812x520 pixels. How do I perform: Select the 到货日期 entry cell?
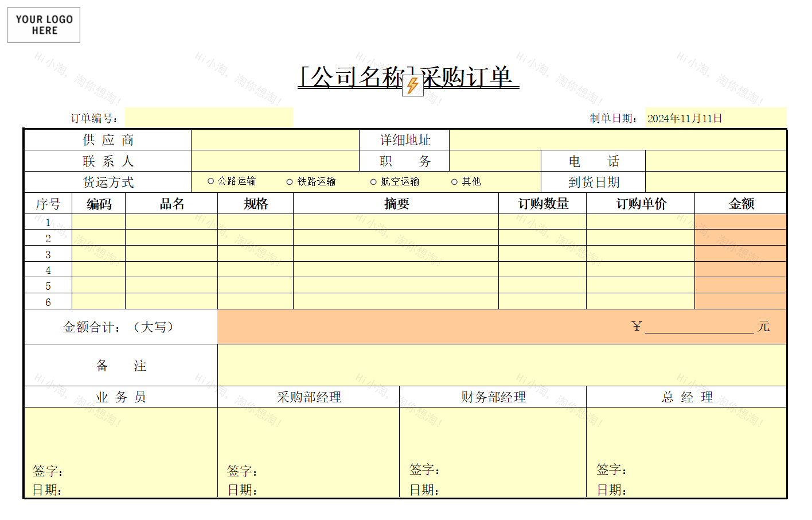point(715,183)
